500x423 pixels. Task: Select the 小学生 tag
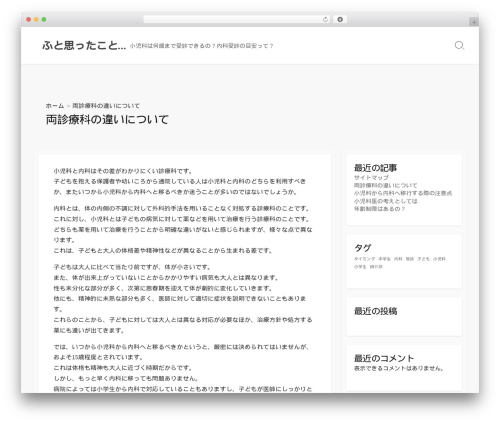360,267
